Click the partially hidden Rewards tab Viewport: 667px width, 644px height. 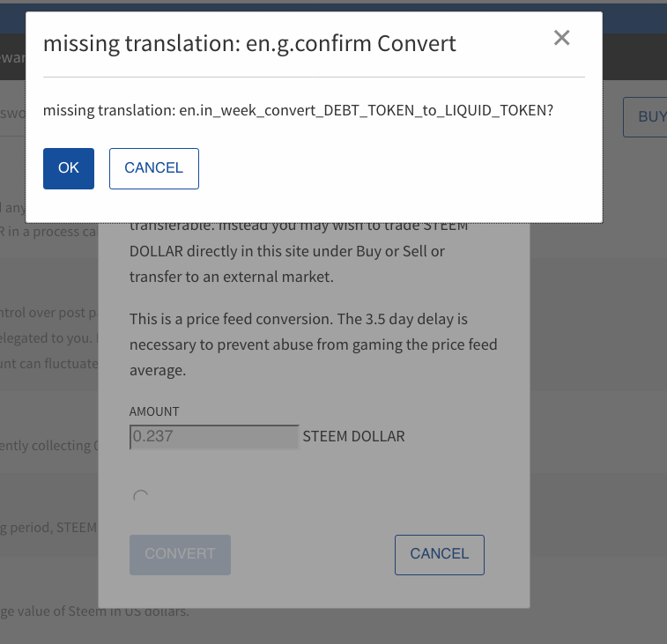pyautogui.click(x=12, y=61)
